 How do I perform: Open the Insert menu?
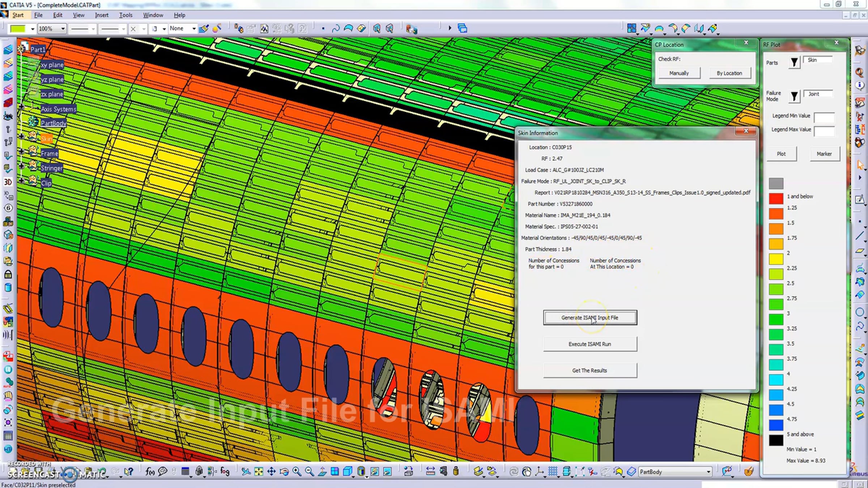102,15
